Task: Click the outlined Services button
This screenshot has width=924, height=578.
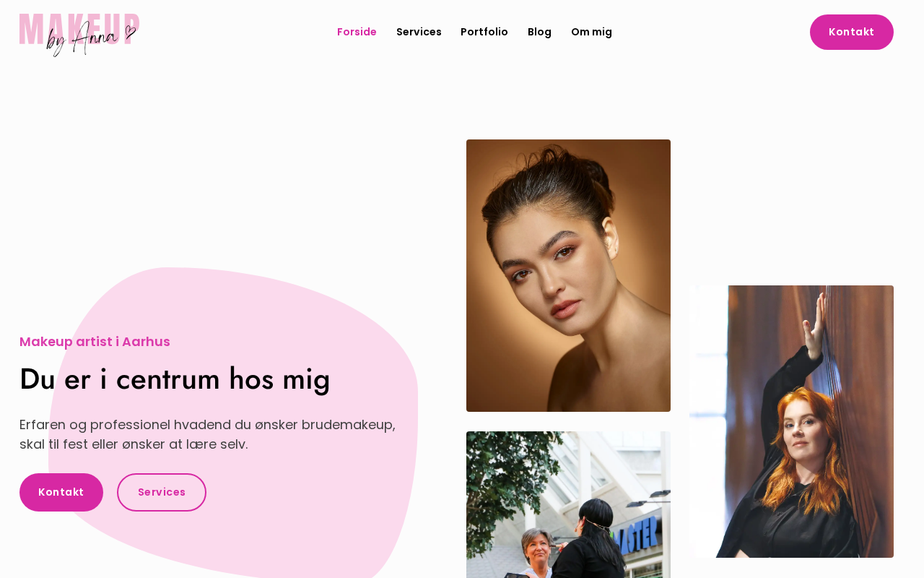Action: (x=162, y=492)
